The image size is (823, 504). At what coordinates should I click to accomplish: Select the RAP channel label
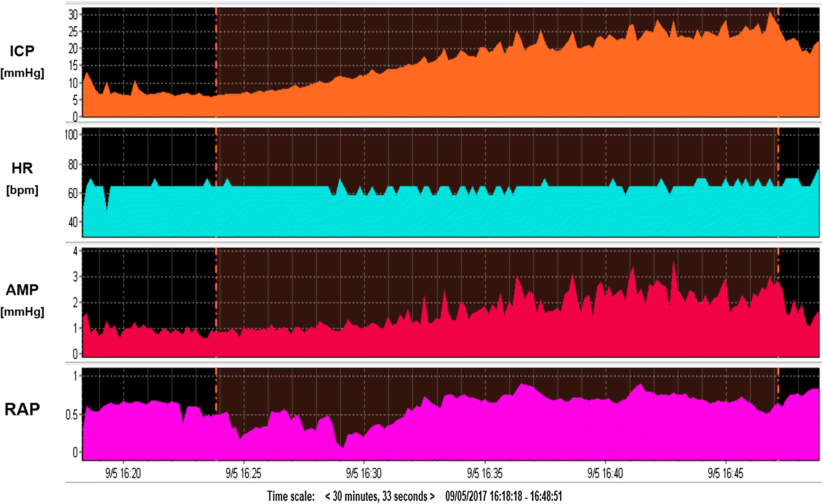22,409
